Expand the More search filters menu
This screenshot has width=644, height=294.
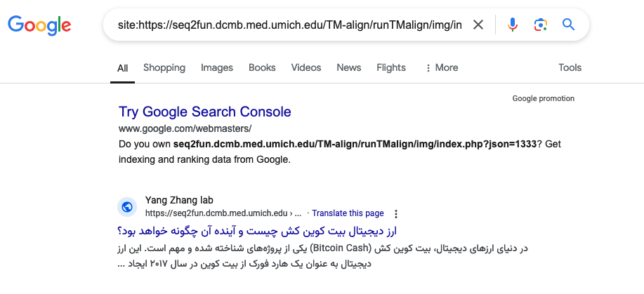click(442, 68)
